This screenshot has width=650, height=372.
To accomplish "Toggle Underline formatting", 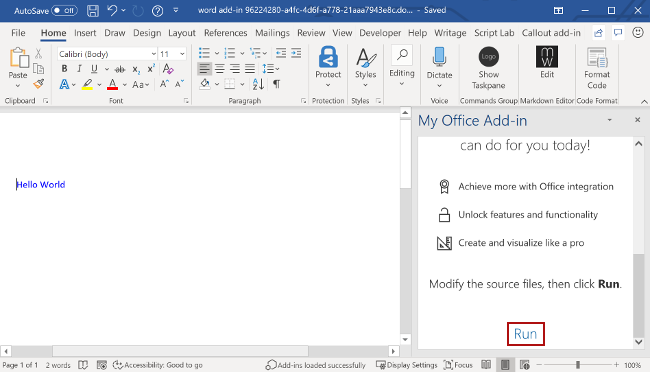I will point(95,69).
